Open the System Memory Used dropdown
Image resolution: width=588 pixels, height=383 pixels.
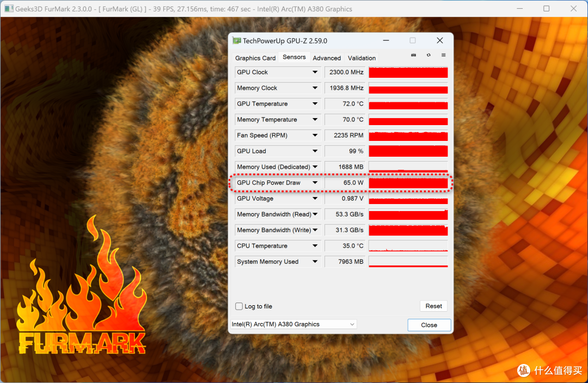[315, 262]
